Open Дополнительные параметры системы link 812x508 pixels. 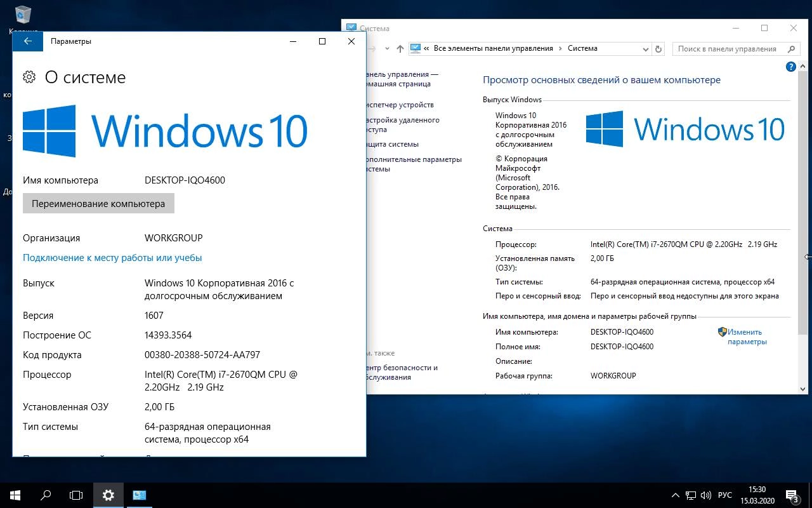tap(414, 164)
